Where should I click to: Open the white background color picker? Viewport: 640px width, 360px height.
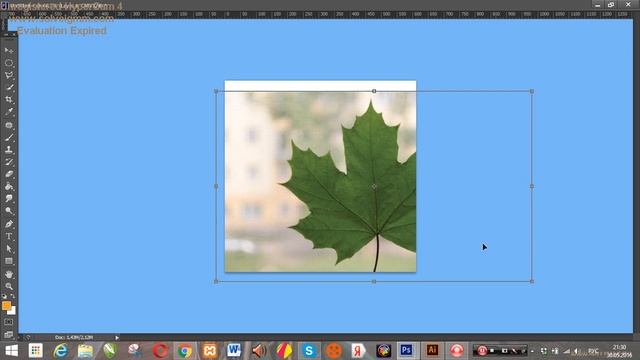point(13,311)
